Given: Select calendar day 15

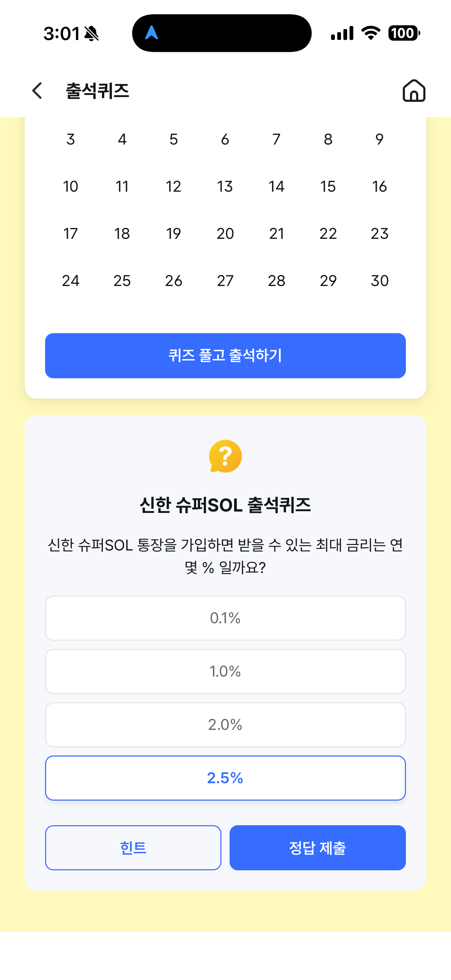Looking at the screenshot, I should (328, 187).
